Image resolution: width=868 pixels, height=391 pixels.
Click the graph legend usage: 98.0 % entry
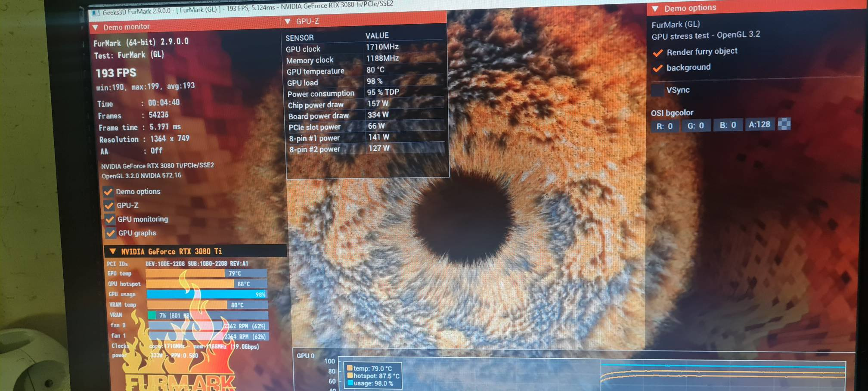pyautogui.click(x=370, y=383)
